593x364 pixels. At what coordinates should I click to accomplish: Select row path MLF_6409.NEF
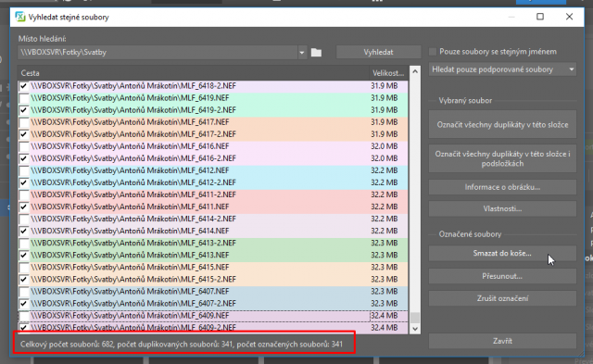[x=130, y=316]
